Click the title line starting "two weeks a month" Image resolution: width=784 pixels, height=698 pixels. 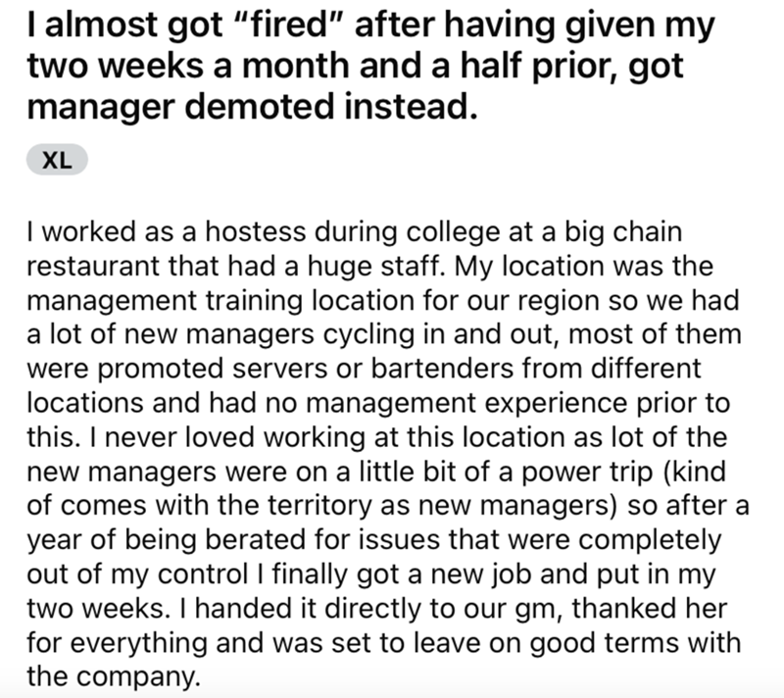pyautogui.click(x=355, y=66)
